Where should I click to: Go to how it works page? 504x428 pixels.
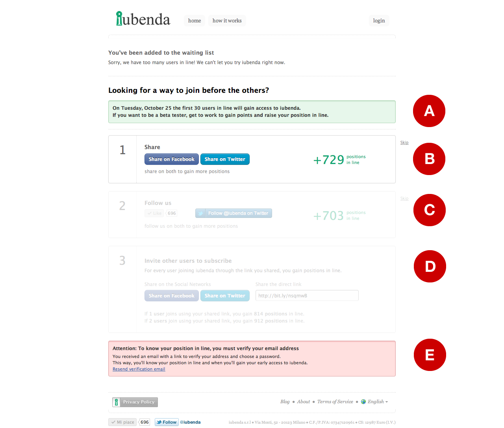tap(227, 20)
